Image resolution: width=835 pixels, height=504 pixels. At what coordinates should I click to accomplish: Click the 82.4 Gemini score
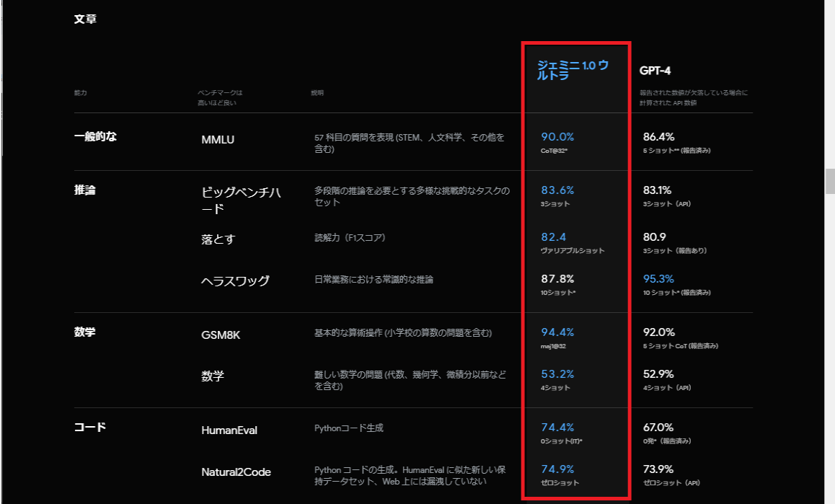(553, 237)
